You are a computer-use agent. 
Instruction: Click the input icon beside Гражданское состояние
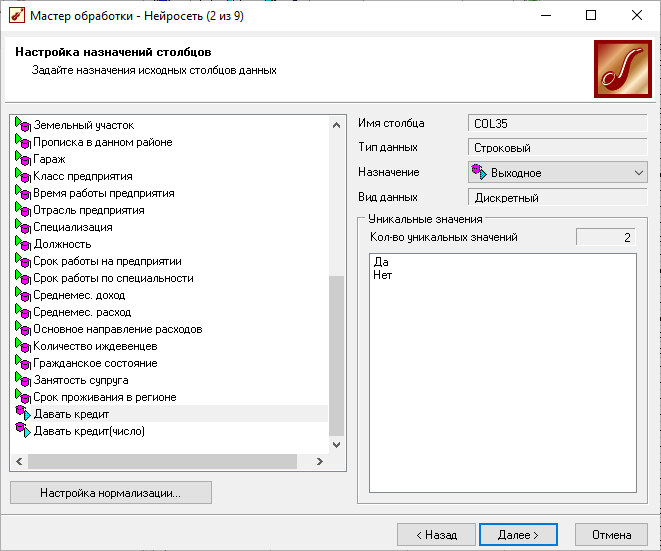pos(23,363)
